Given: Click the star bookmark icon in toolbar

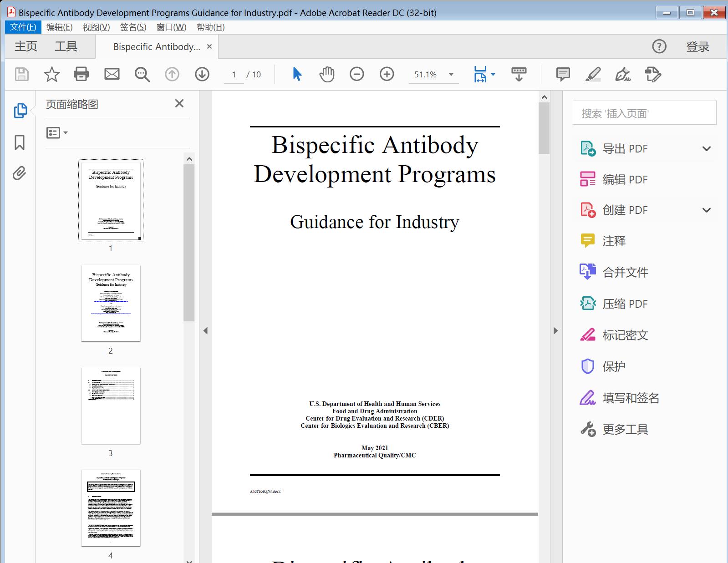Looking at the screenshot, I should tap(51, 74).
